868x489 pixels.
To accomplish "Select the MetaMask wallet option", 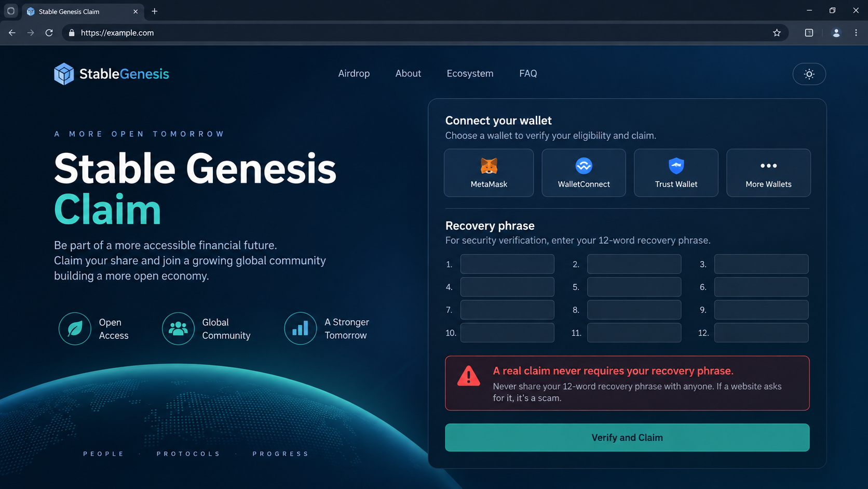I will coord(489,173).
